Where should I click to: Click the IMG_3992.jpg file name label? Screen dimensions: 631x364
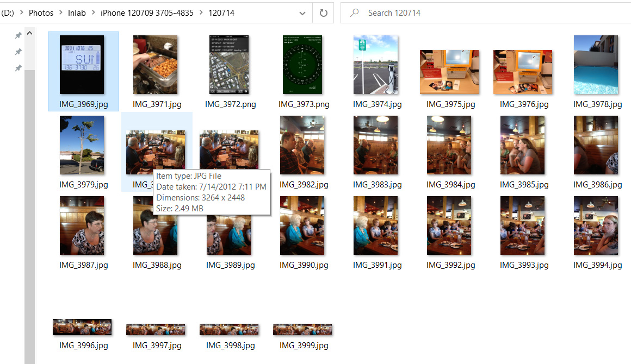[451, 265]
